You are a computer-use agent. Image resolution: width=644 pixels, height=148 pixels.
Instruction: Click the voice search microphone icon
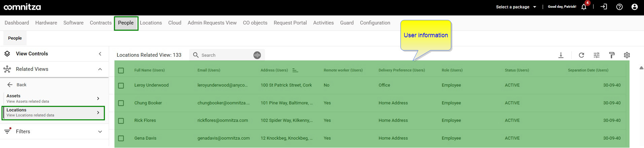point(257,55)
